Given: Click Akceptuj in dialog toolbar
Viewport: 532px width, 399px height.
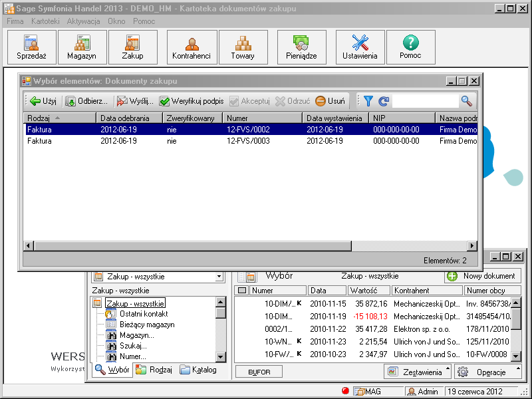Looking at the screenshot, I should [x=250, y=101].
